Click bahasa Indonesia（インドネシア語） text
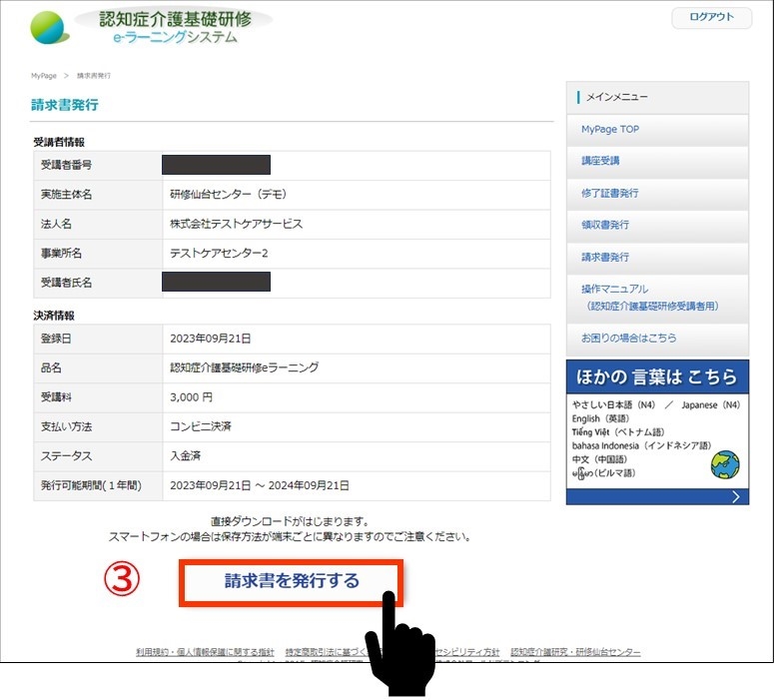Viewport: 775px width, 700px height. (x=641, y=446)
